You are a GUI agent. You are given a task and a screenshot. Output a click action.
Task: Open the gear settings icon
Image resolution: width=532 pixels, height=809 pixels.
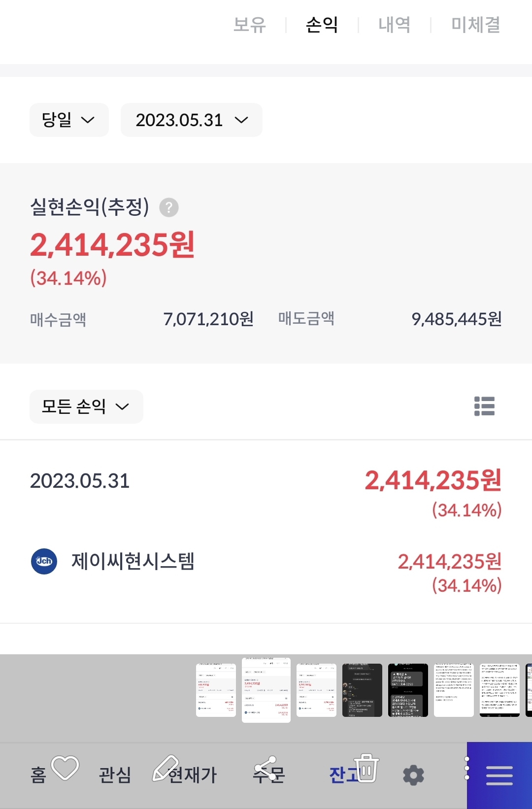click(x=413, y=775)
